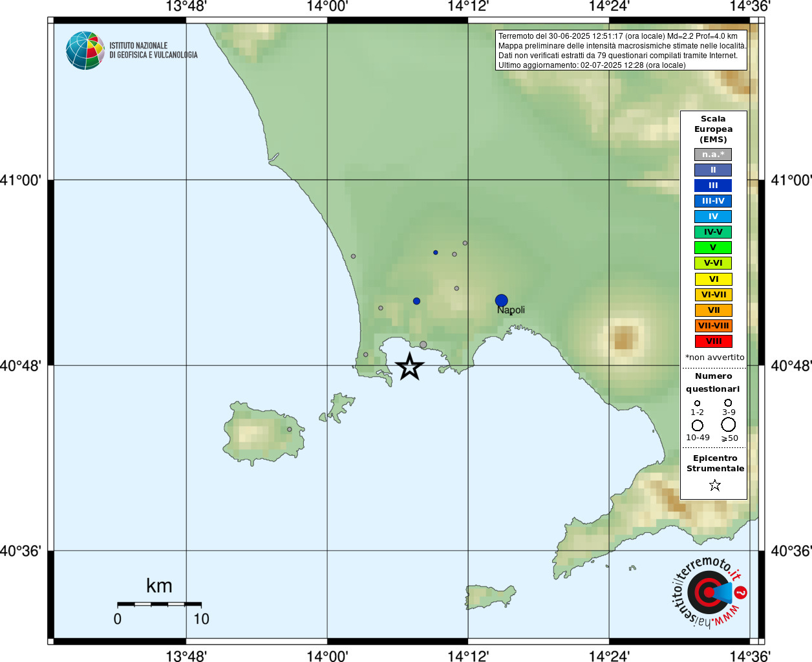Click the epicenter star on the map
This screenshot has width=812, height=662.
click(409, 367)
